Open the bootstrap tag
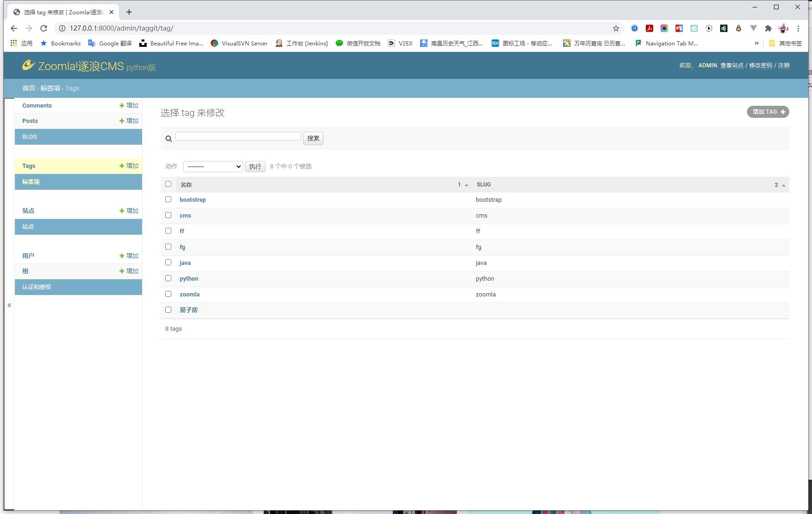 point(193,199)
